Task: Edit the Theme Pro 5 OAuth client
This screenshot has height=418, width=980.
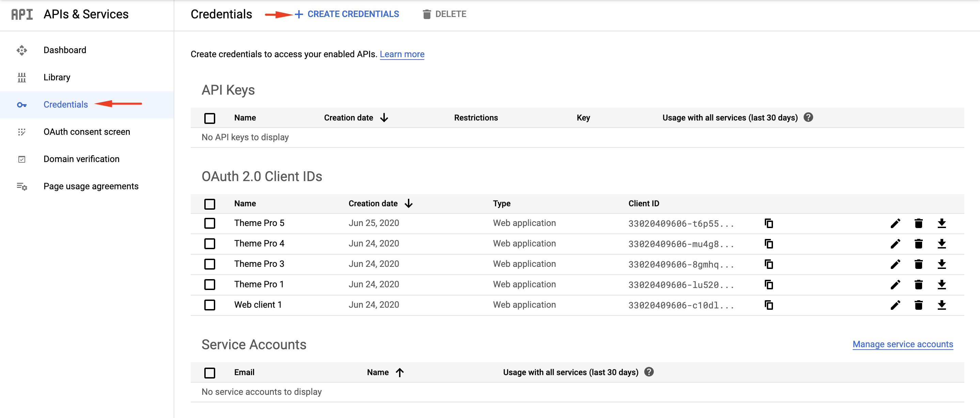Action: coord(895,223)
